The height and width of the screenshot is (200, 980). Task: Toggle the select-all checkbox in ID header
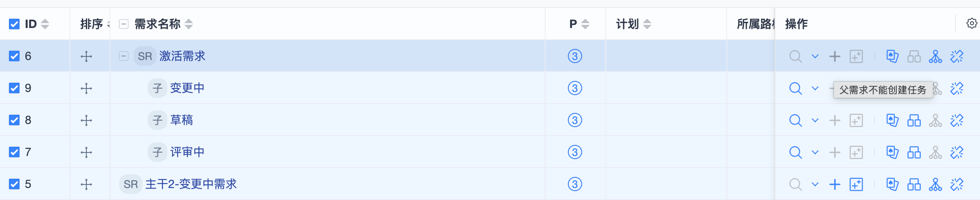tap(14, 24)
